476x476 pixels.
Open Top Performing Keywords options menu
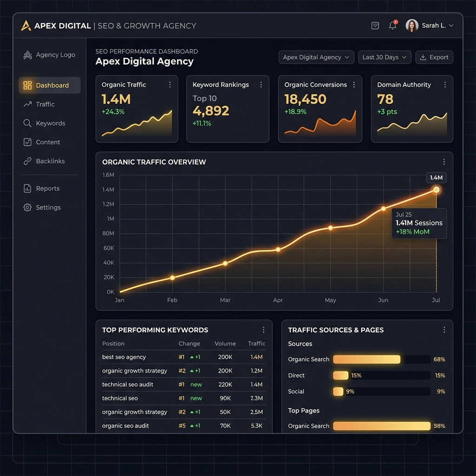(264, 330)
